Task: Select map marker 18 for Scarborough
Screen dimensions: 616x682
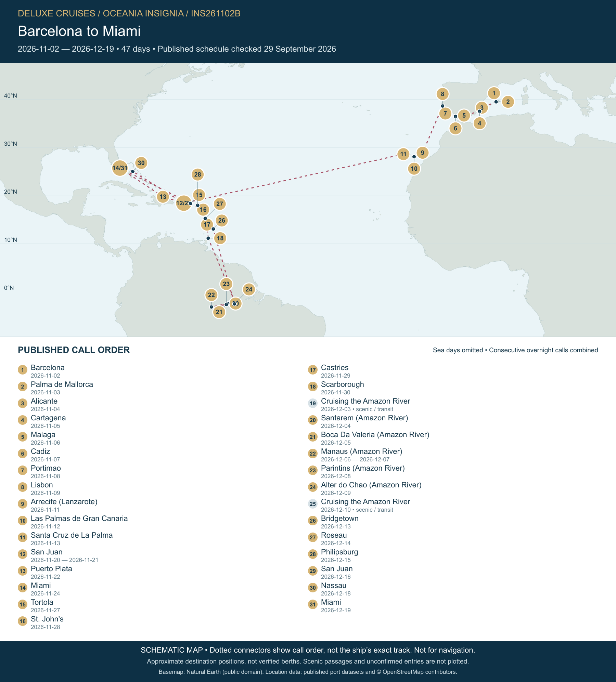Action: [x=220, y=238]
